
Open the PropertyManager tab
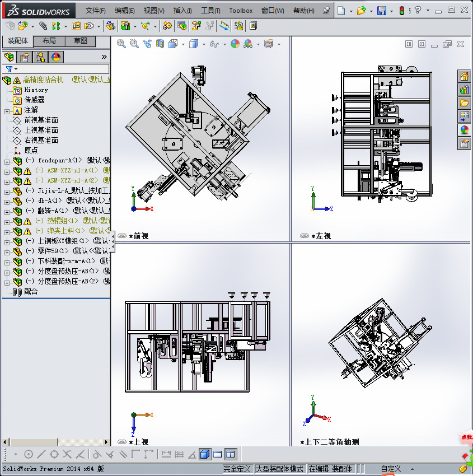(x=25, y=57)
